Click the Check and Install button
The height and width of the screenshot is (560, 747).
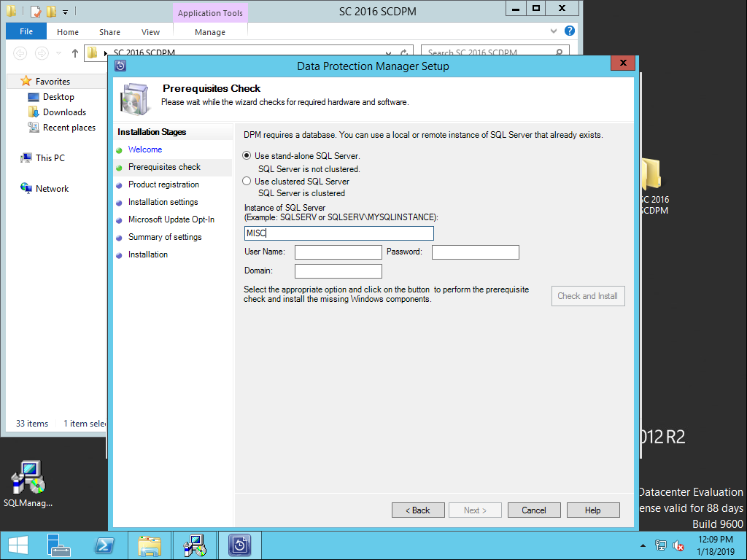[x=588, y=296]
